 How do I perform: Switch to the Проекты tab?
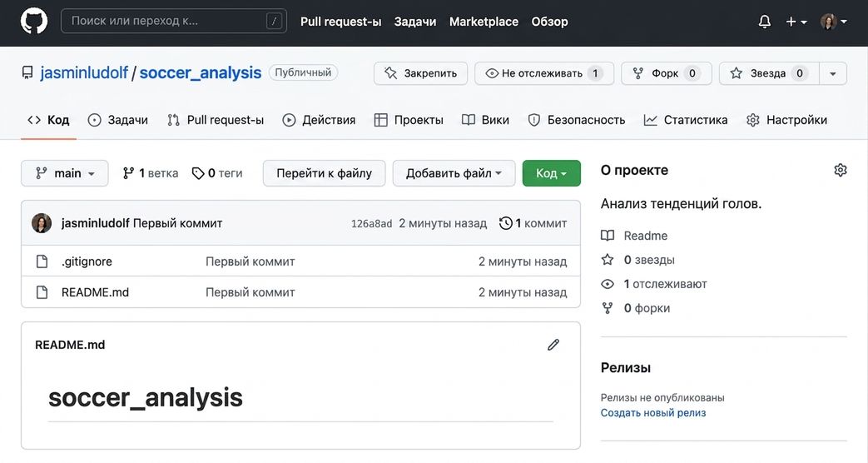click(x=409, y=120)
